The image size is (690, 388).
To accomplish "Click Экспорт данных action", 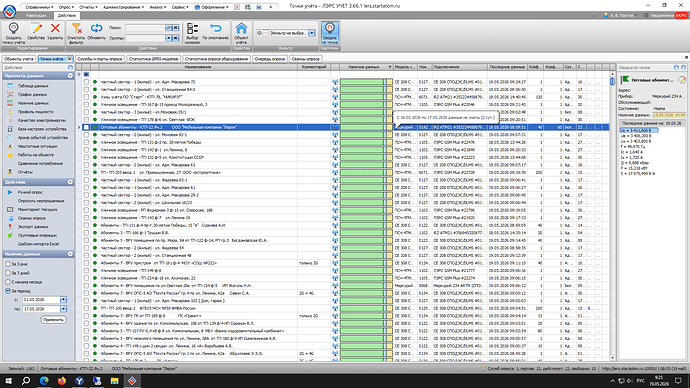I will 33,227.
